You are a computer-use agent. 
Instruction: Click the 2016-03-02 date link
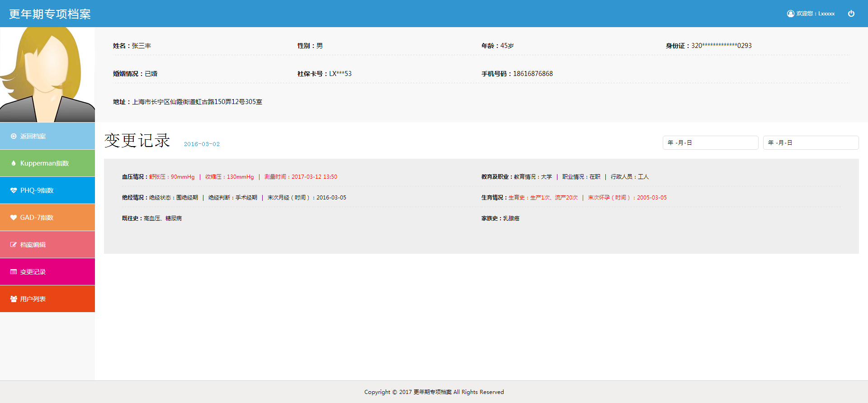click(202, 144)
